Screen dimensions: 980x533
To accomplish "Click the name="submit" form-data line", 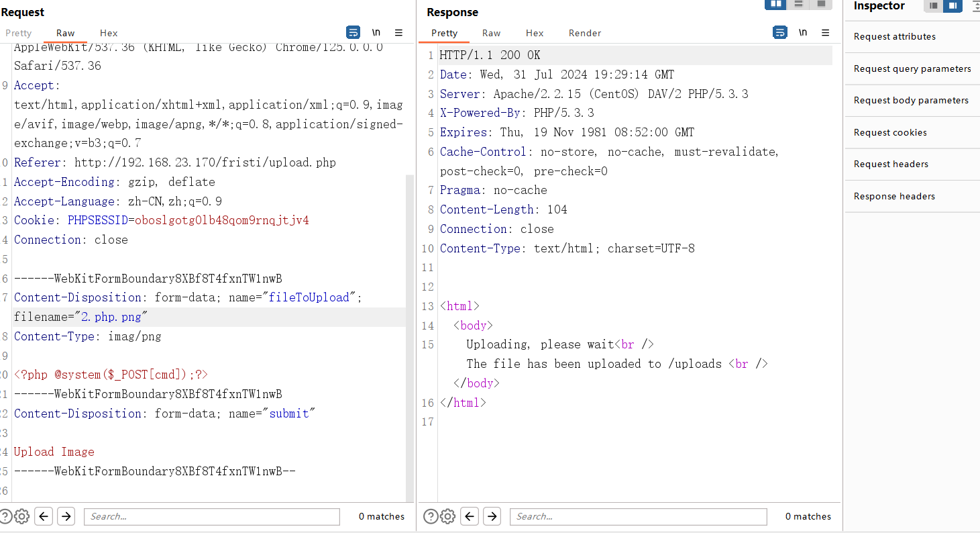I will [165, 414].
